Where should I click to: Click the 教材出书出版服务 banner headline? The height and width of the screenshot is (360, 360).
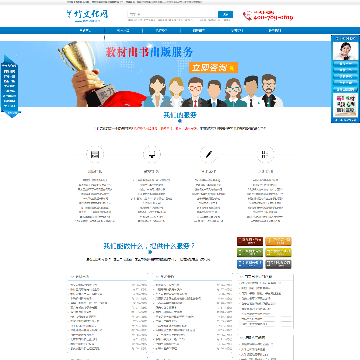[149, 52]
